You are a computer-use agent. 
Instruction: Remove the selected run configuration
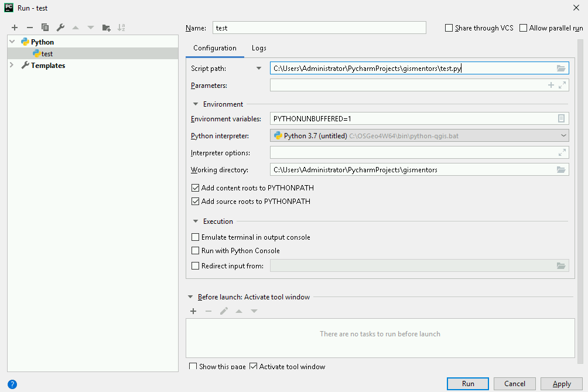29,27
